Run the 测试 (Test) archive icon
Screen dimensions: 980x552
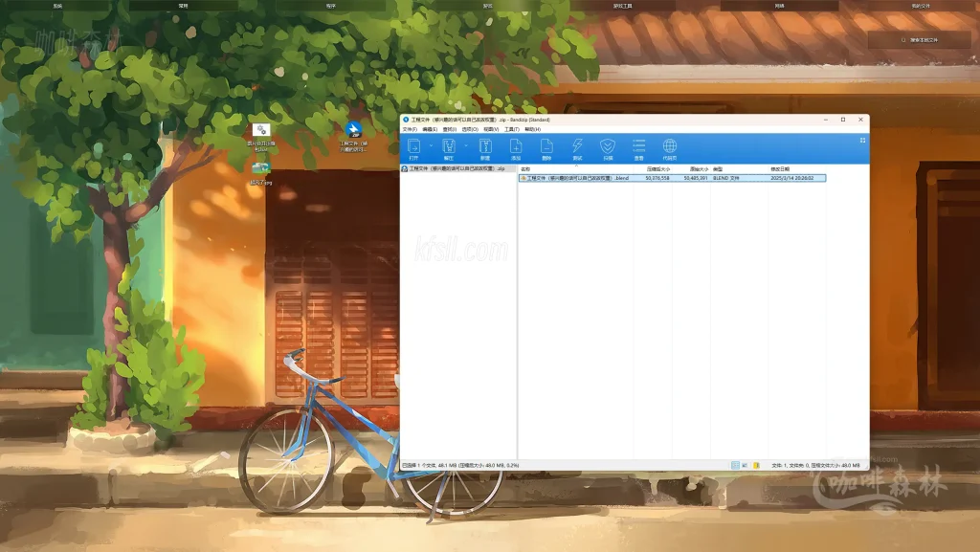click(x=577, y=148)
